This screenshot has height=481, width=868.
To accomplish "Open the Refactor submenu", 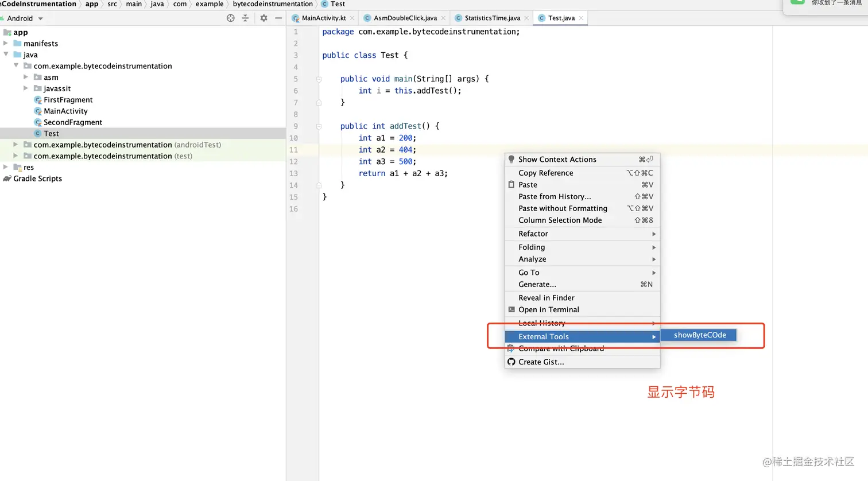I will tap(582, 234).
